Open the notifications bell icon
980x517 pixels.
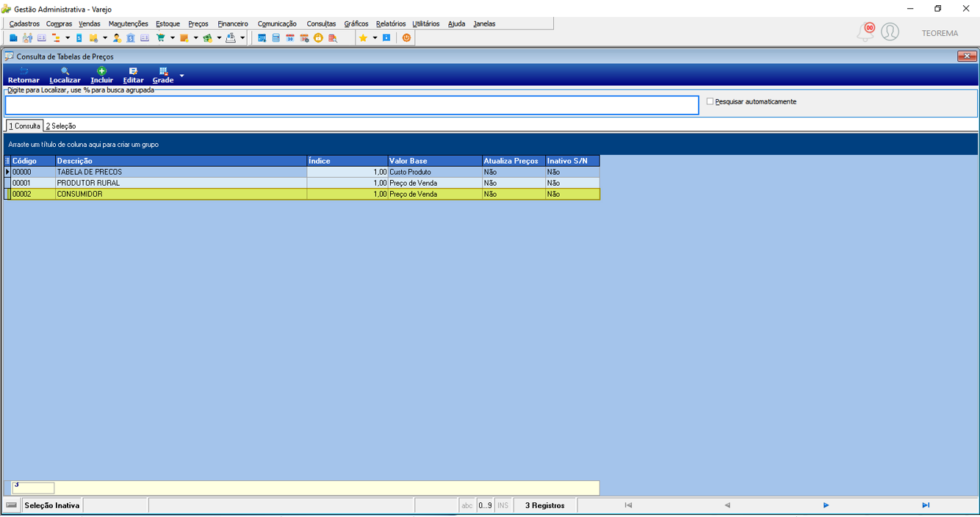click(x=866, y=32)
